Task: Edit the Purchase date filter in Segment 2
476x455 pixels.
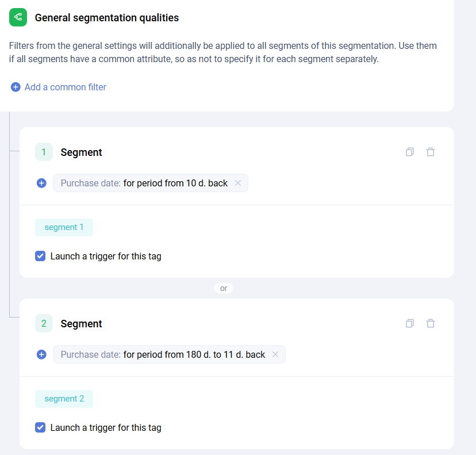Action: pyautogui.click(x=163, y=355)
